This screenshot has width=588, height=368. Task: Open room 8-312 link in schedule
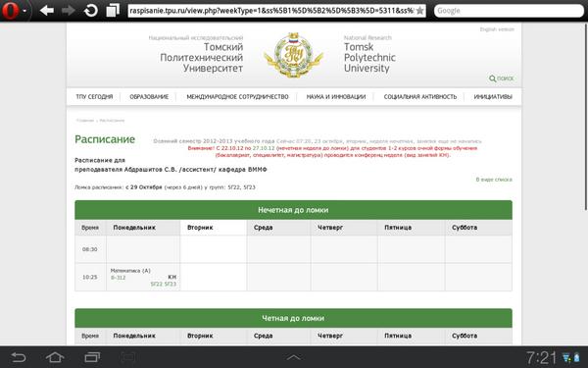[x=118, y=278]
